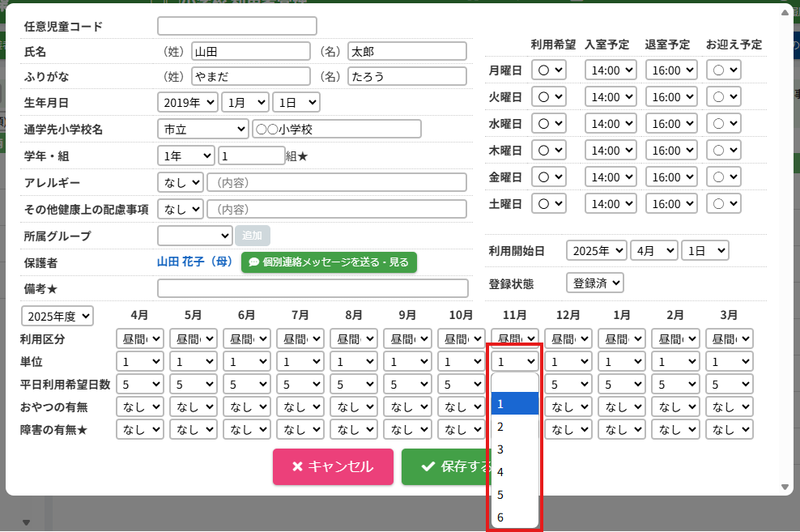800x532 pixels.
Task: Open the 2025年度 fiscal year selector
Action: click(57, 316)
